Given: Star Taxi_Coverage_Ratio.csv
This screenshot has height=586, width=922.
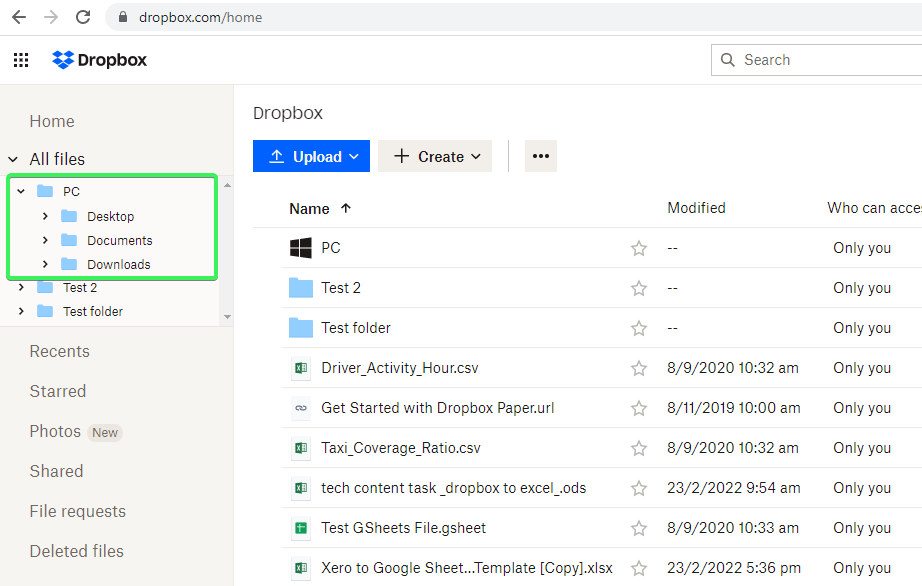Looking at the screenshot, I should [x=639, y=448].
